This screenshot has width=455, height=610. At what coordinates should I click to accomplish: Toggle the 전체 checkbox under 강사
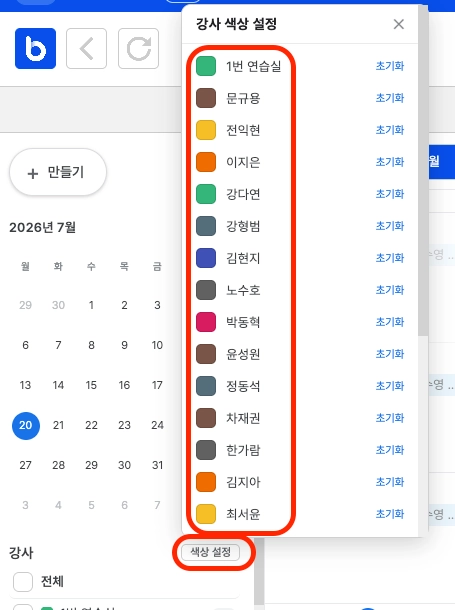click(23, 582)
